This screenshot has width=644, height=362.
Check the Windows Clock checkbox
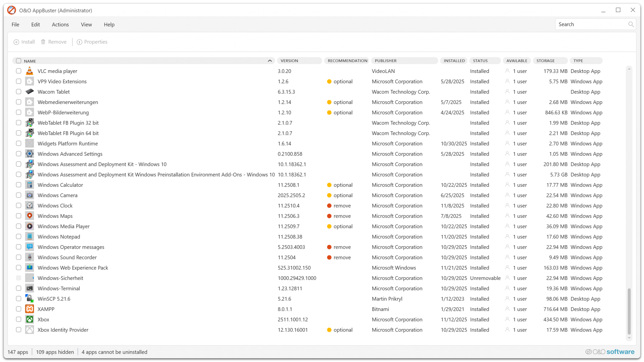(x=18, y=205)
